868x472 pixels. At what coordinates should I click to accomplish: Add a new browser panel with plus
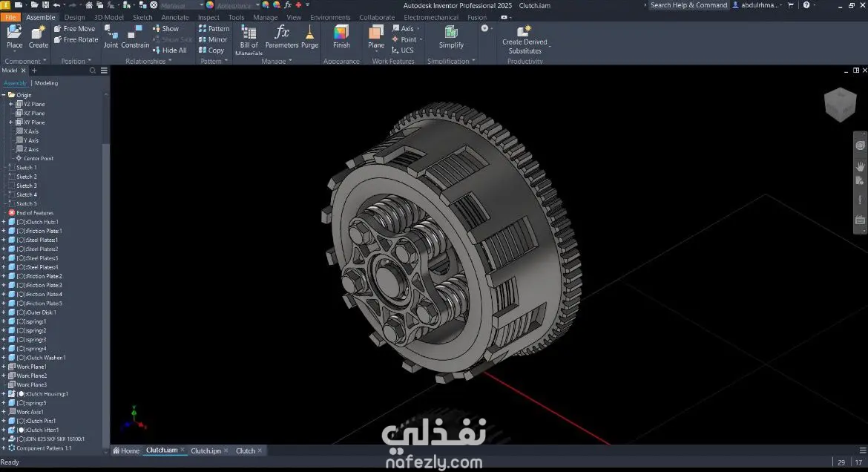(34, 71)
